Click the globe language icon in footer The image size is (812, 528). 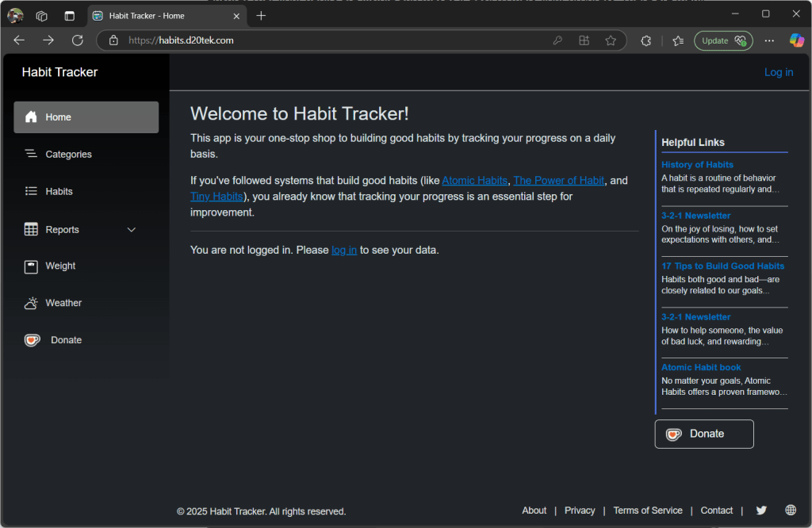[791, 511]
